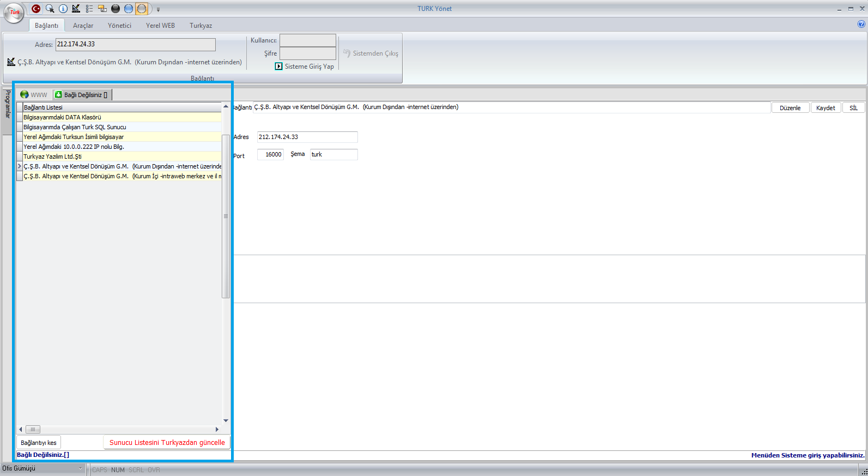Click the CAPS status bar indicator
The height and width of the screenshot is (476, 868).
100,469
